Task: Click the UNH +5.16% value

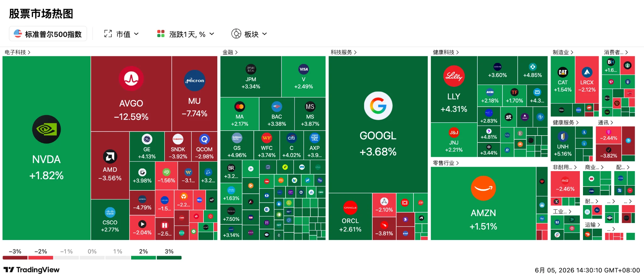Action: click(x=563, y=154)
